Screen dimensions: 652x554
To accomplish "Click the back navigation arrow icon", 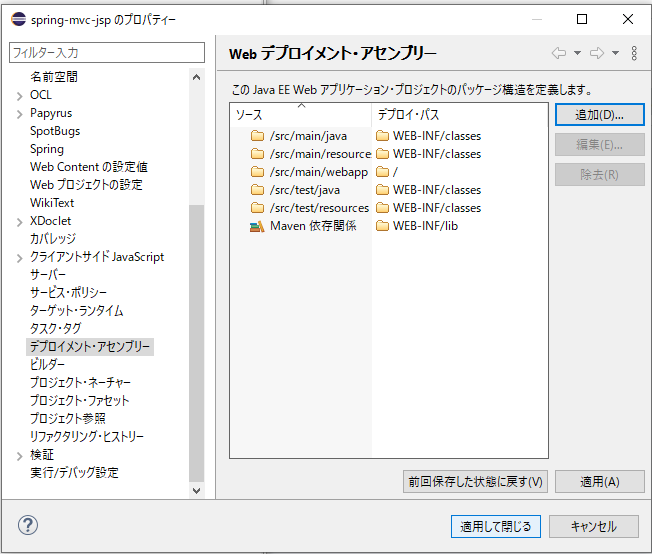I will coord(558,53).
